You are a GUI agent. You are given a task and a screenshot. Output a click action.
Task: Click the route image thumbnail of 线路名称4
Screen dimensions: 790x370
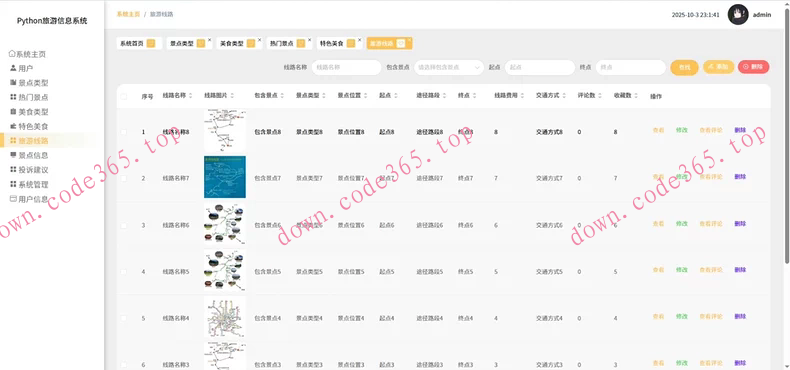[225, 318]
